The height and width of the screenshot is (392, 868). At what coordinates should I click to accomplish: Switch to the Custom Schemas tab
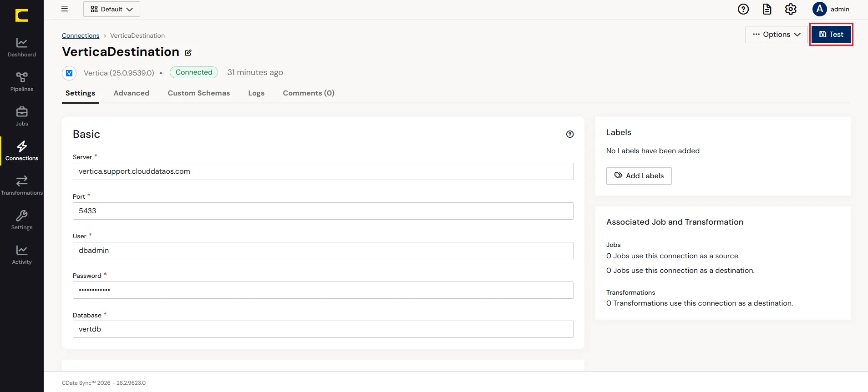pos(199,93)
